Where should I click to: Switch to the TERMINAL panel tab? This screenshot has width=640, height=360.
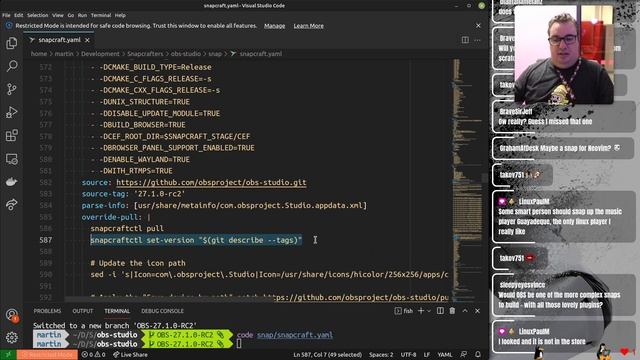pos(117,311)
